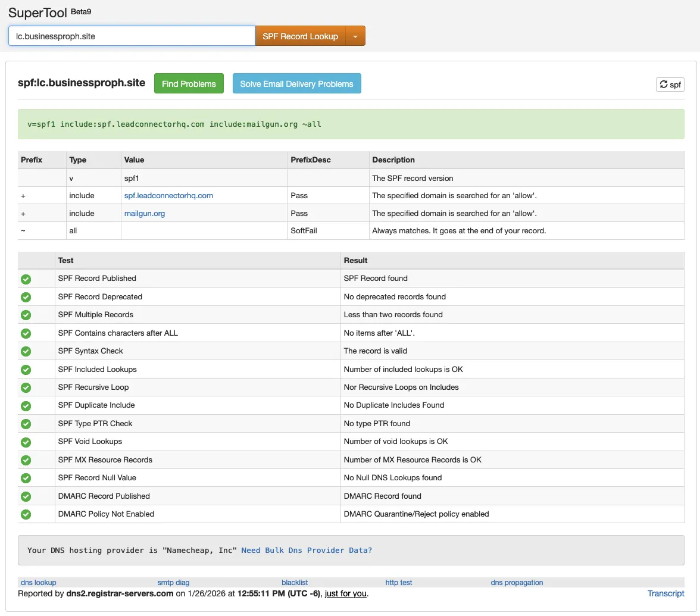
Task: Click green check icon for DMARC Policy Not Enabled
Action: [x=26, y=514]
